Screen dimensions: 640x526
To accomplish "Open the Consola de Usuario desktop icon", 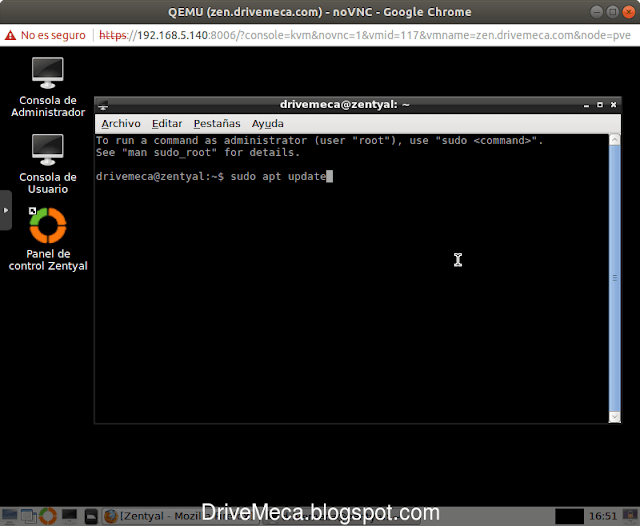I will tap(48, 164).
